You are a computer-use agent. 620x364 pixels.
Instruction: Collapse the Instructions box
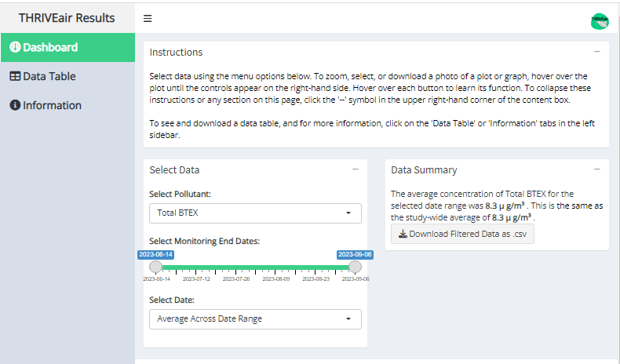597,52
